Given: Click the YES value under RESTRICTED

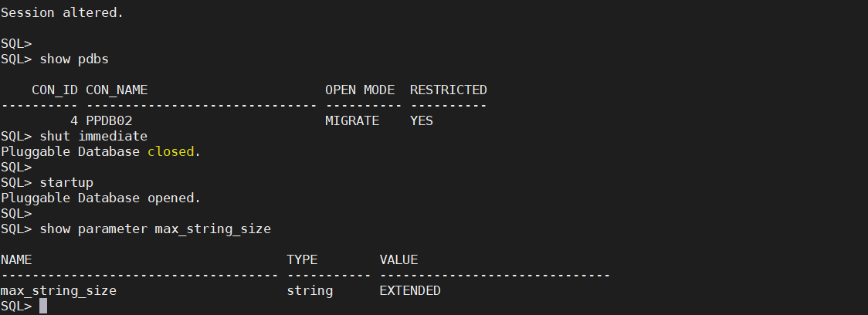Looking at the screenshot, I should coord(422,120).
